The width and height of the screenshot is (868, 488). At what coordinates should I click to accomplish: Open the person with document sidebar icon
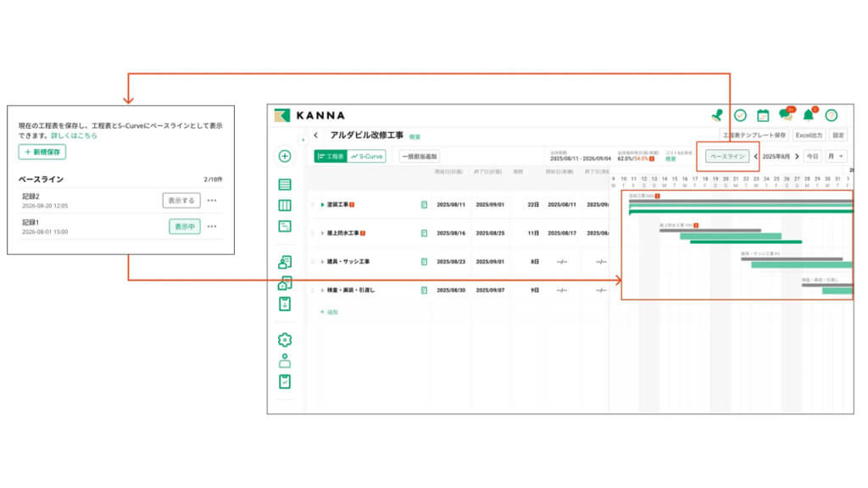(x=285, y=262)
